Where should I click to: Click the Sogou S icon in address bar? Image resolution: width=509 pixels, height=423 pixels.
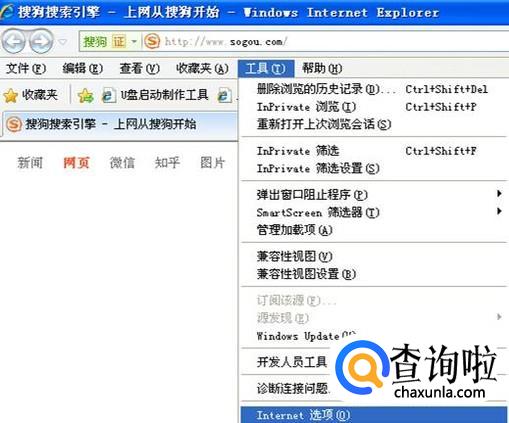[x=152, y=42]
